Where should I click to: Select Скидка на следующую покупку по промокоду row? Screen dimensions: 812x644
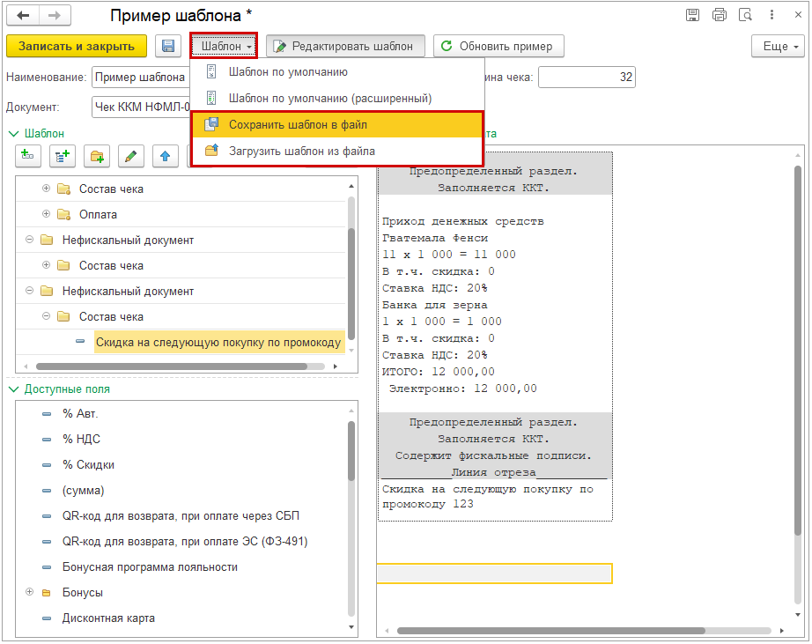[x=218, y=343]
